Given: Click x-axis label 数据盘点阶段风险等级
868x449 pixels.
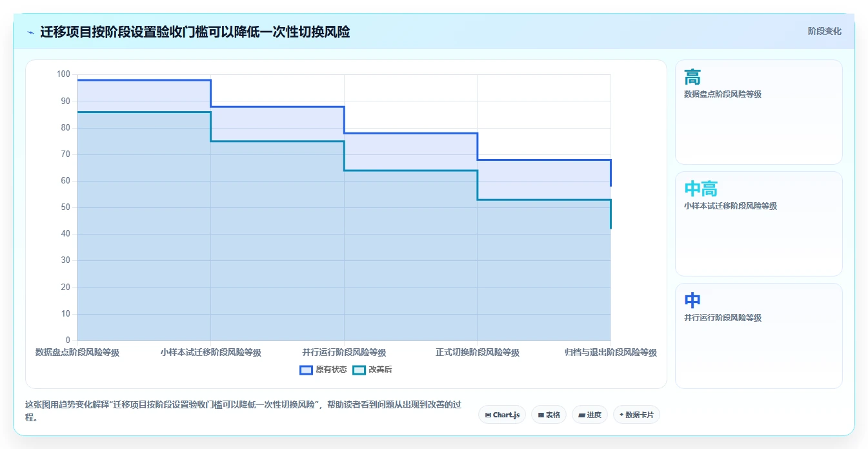Looking at the screenshot, I should 77,352.
